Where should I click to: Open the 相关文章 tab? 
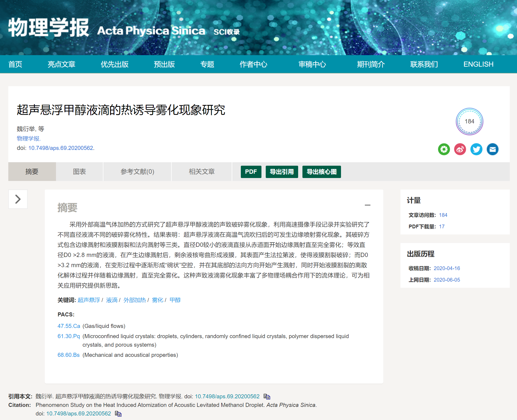(x=202, y=172)
